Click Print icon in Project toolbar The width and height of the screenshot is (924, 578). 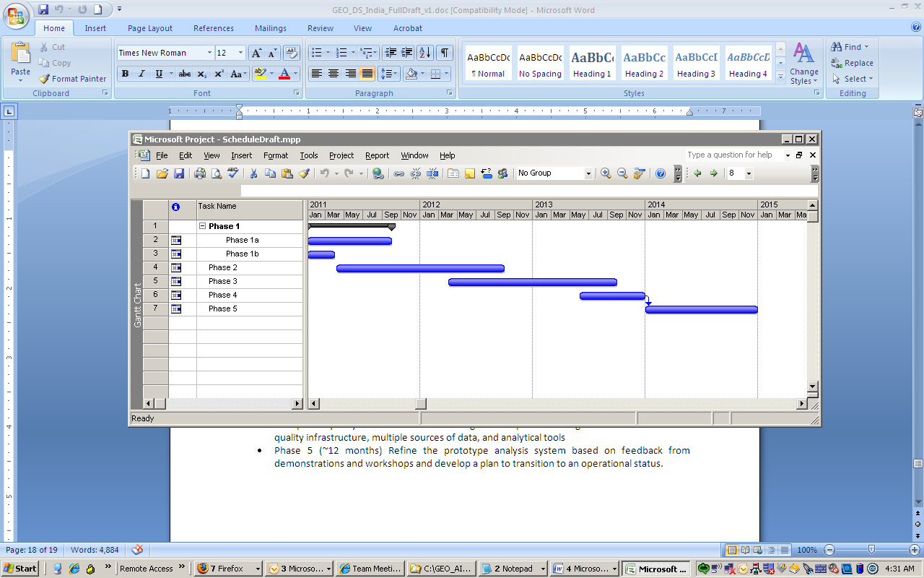(200, 173)
